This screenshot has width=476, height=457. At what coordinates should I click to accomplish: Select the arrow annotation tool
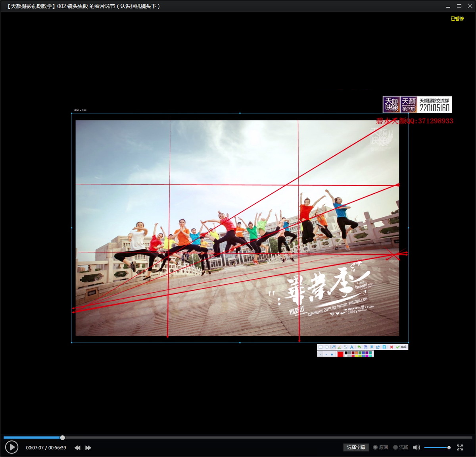pos(333,347)
